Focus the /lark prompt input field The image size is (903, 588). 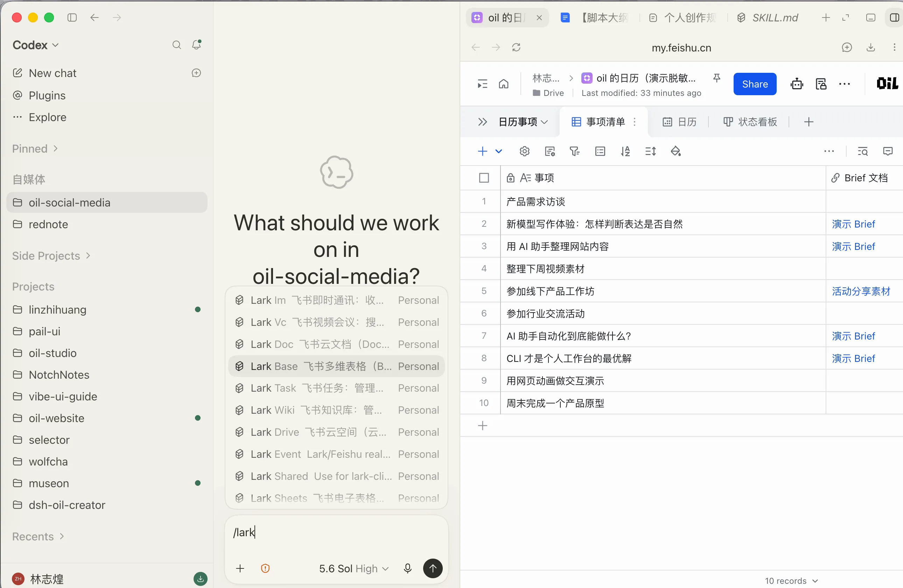point(336,533)
